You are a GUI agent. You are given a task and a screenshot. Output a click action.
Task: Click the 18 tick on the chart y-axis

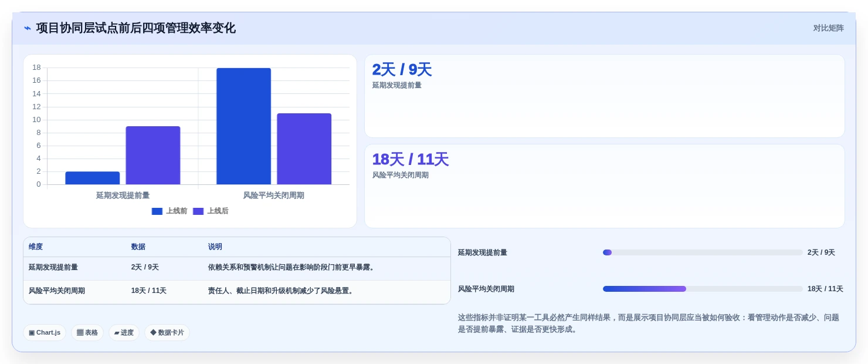coord(36,68)
